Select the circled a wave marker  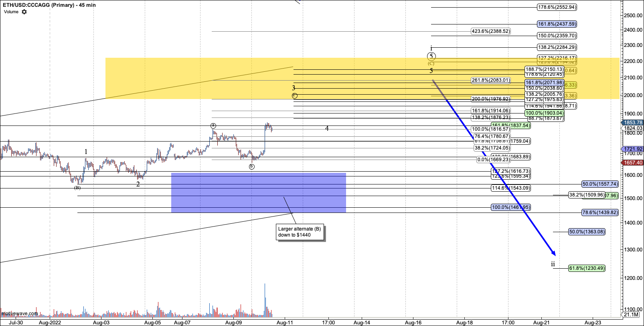pyautogui.click(x=213, y=126)
